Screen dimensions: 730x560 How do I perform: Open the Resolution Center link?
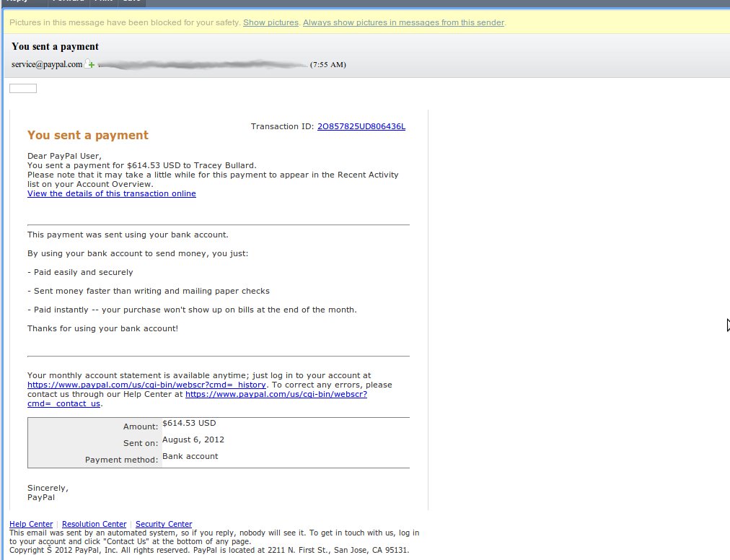94,524
